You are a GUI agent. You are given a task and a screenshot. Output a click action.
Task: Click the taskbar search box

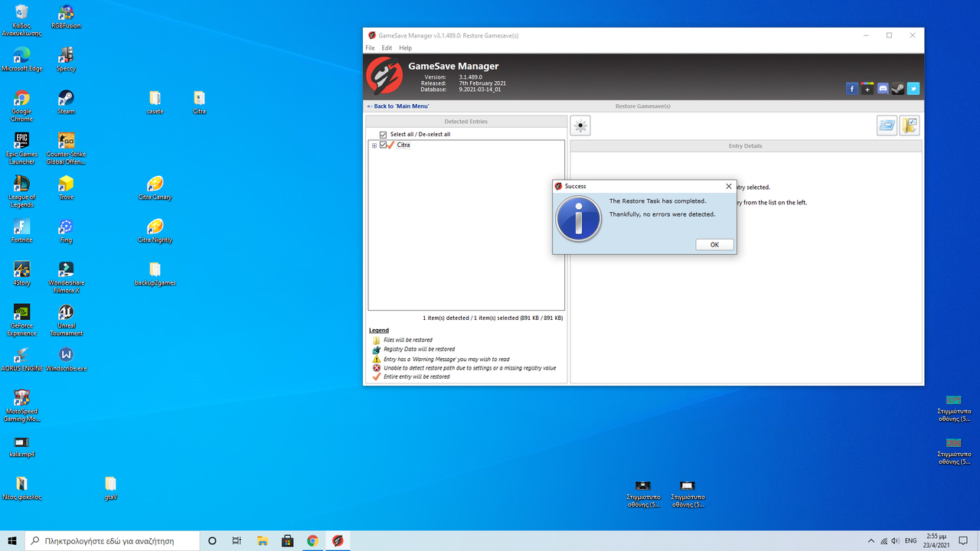coord(112,540)
